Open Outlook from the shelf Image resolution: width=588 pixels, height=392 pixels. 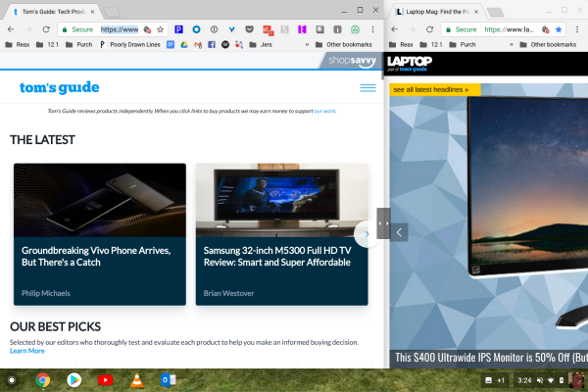(x=168, y=380)
